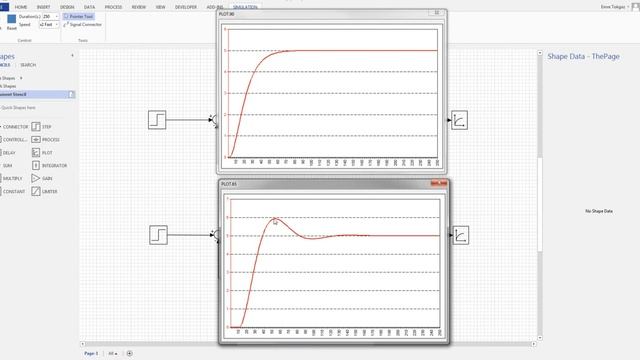640x360 pixels.
Task: Click the lower plot block on canvas
Action: [x=460, y=236]
